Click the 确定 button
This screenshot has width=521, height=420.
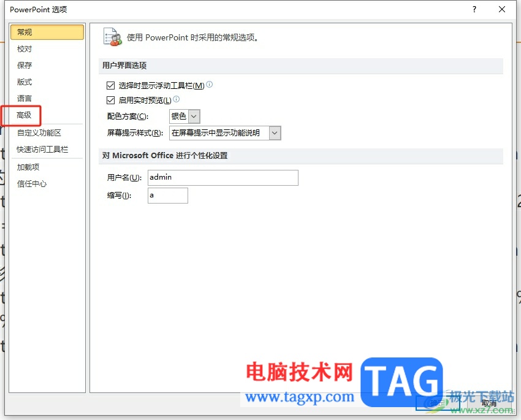point(438,403)
